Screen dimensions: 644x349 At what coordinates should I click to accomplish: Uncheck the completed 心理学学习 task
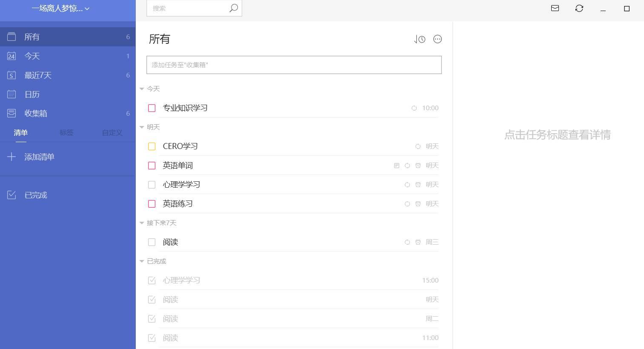click(x=152, y=280)
